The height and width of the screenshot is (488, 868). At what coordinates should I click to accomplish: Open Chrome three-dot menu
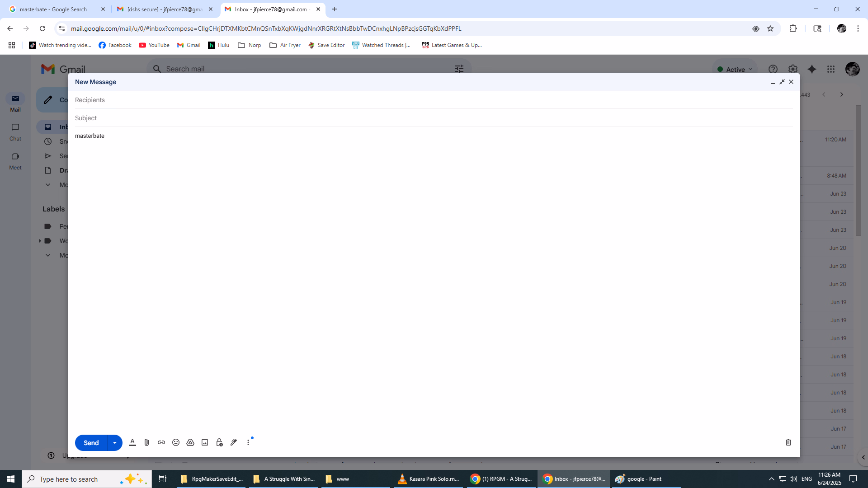(858, 28)
